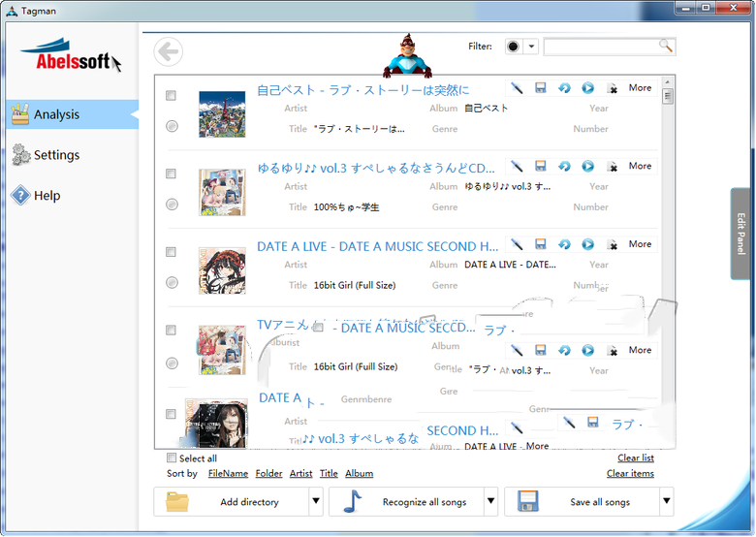
Task: Click pencil edit icon in TVアニメ row
Action: point(517,351)
